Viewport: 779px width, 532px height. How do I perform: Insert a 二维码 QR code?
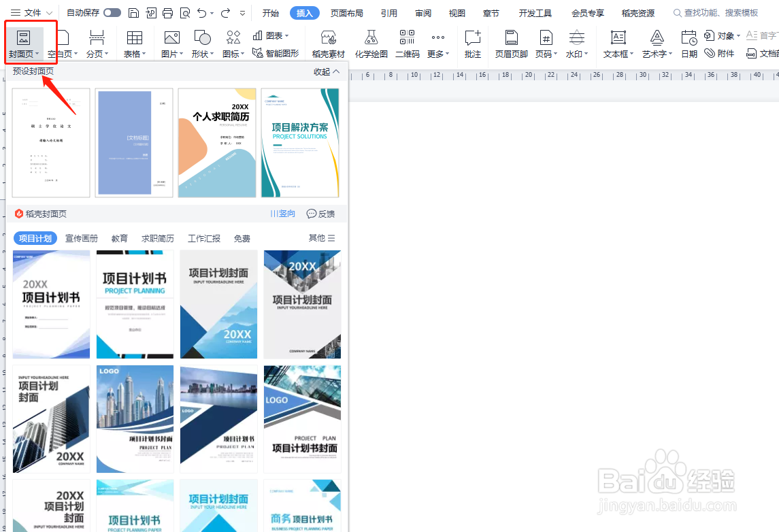(x=408, y=44)
